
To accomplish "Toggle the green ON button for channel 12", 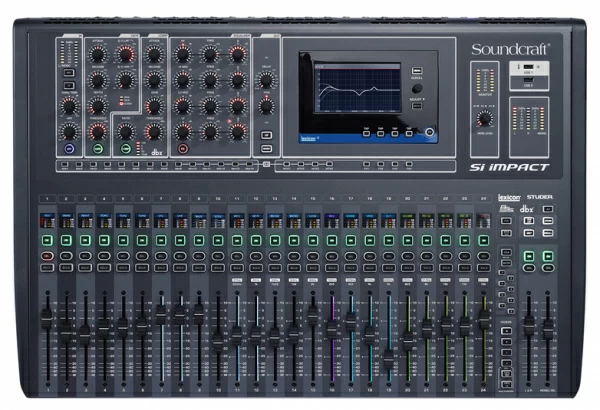I will [255, 241].
